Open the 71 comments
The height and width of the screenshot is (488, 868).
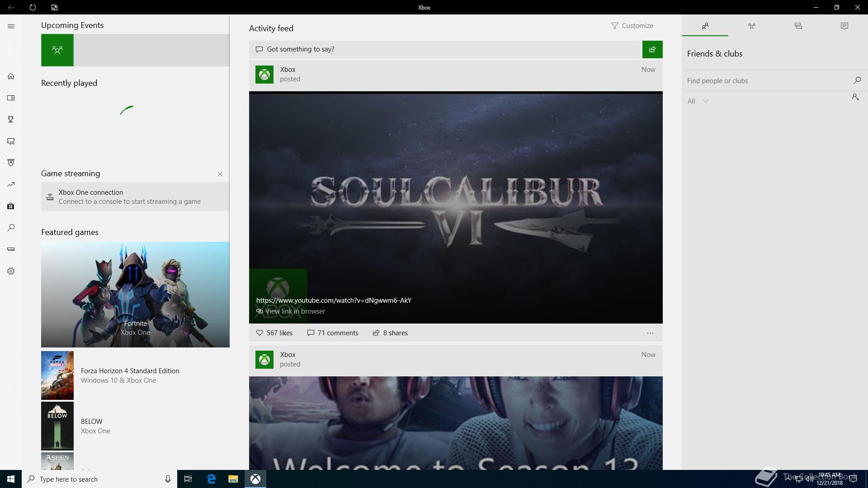[333, 333]
